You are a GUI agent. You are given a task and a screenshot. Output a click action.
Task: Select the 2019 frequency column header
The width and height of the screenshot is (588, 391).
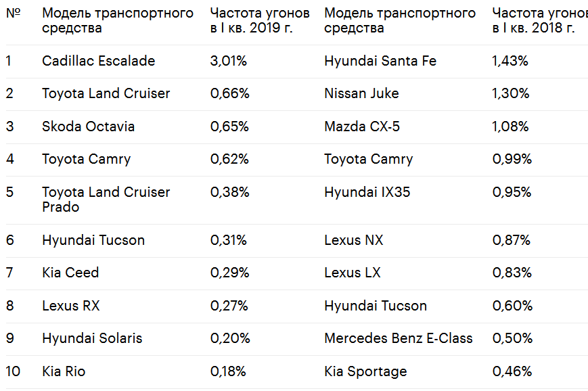(260, 20)
